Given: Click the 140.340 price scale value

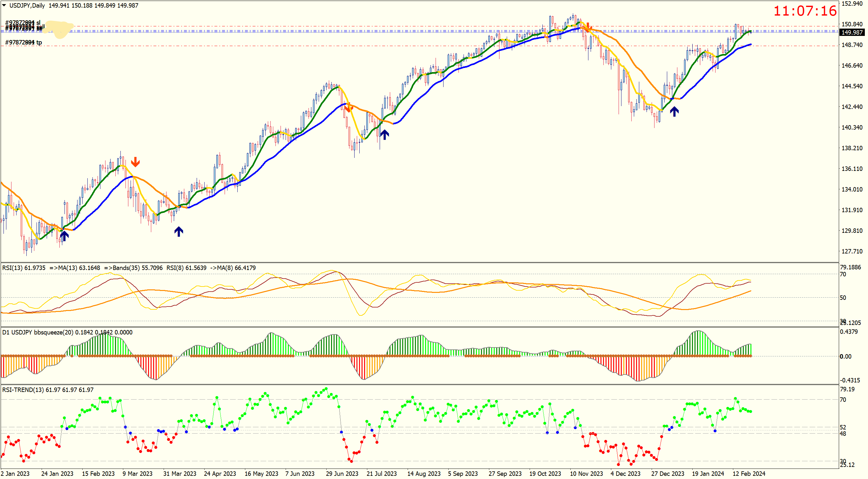Looking at the screenshot, I should point(852,127).
